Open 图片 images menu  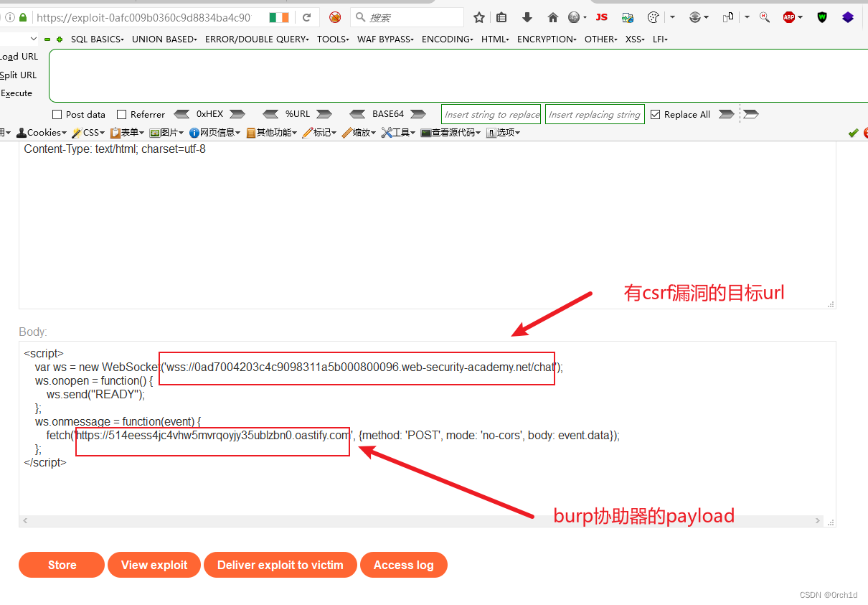pos(166,133)
